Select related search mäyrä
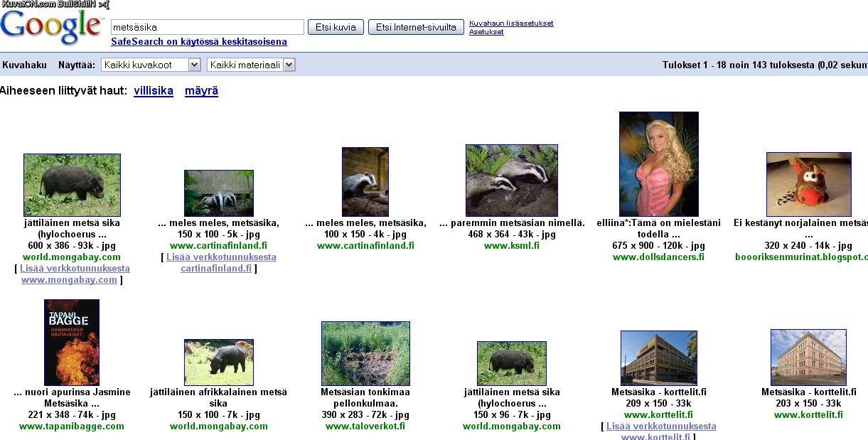 click(x=201, y=91)
